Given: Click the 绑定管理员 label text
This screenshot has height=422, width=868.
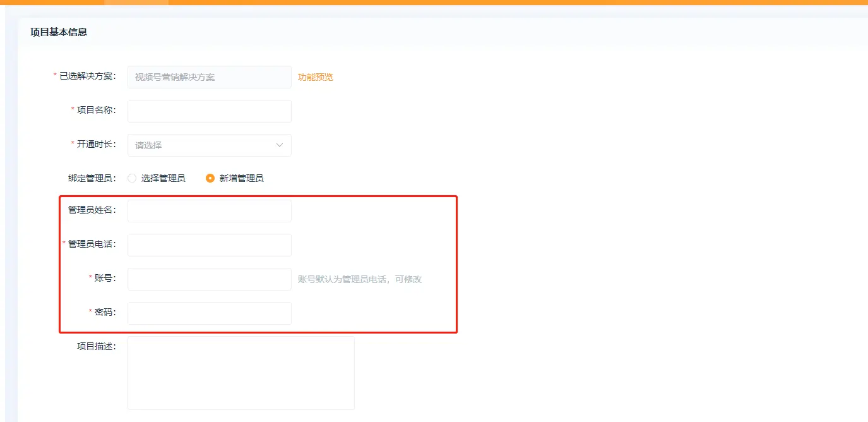Looking at the screenshot, I should [92, 178].
